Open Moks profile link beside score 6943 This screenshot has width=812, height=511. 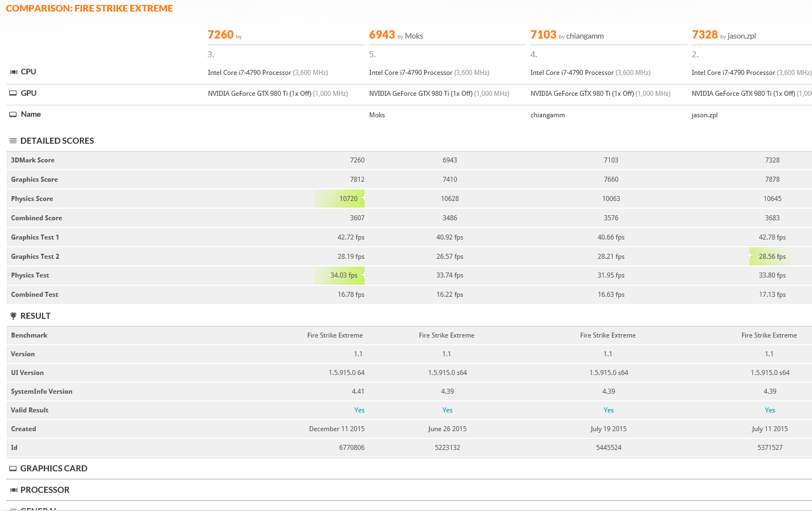pos(414,36)
